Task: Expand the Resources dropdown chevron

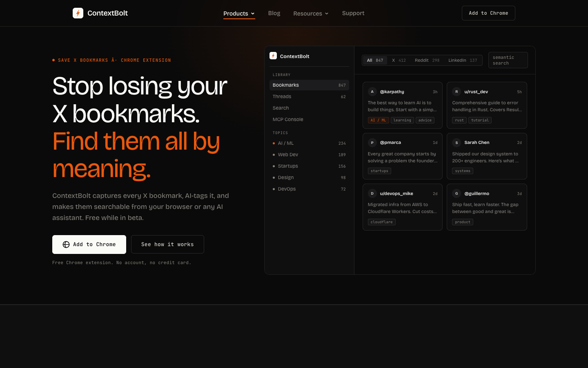Action: click(327, 13)
